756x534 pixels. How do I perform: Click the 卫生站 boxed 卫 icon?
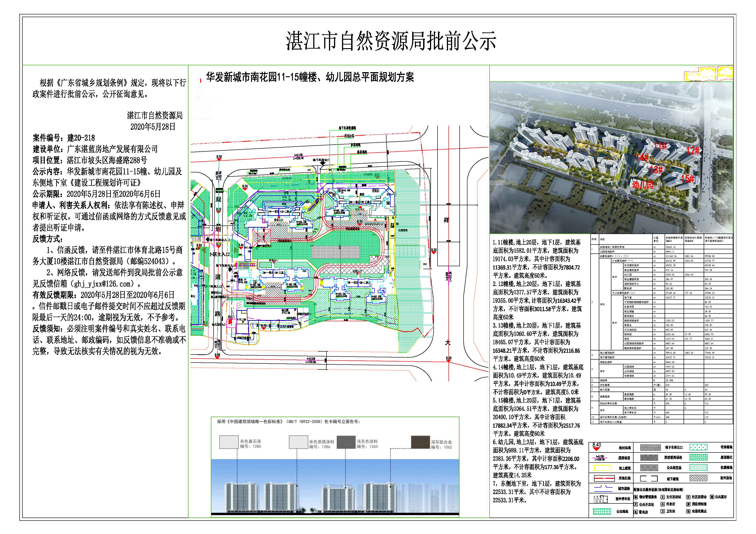tap(663, 511)
